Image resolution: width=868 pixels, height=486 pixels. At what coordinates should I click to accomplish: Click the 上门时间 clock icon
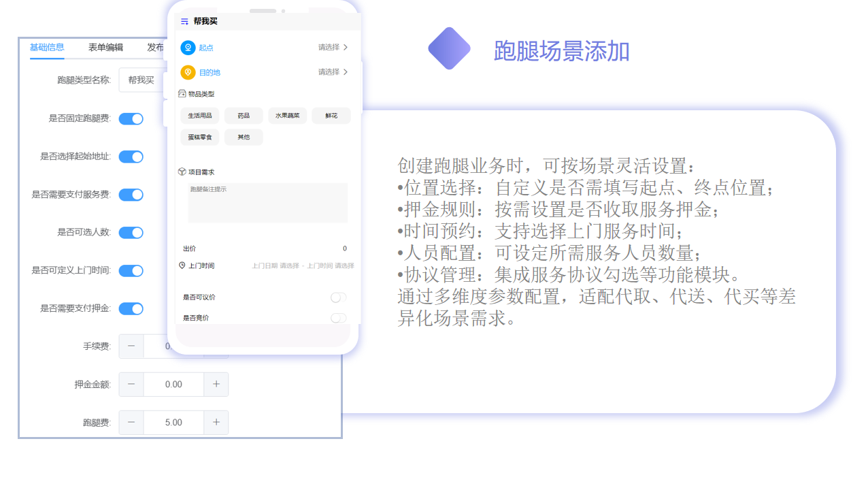tap(182, 265)
